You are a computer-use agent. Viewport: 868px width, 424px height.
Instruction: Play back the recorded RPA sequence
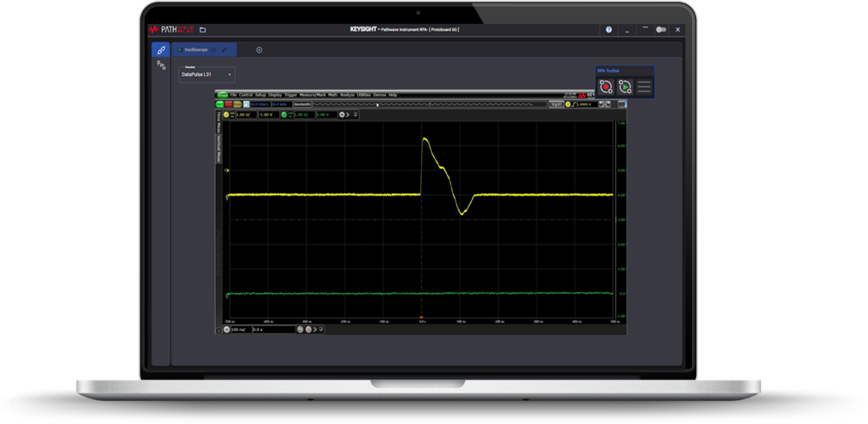point(625,87)
